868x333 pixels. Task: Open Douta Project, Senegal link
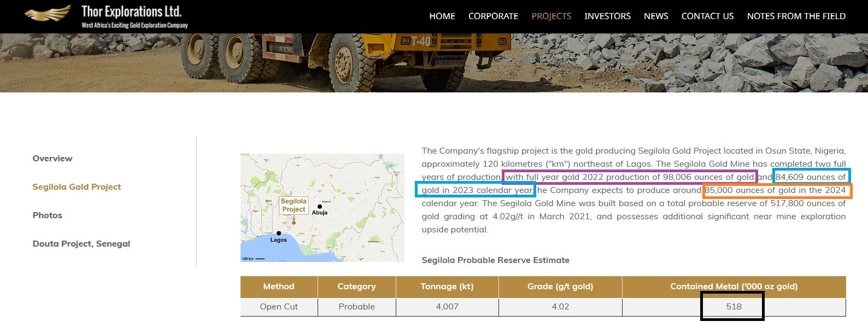tap(81, 244)
